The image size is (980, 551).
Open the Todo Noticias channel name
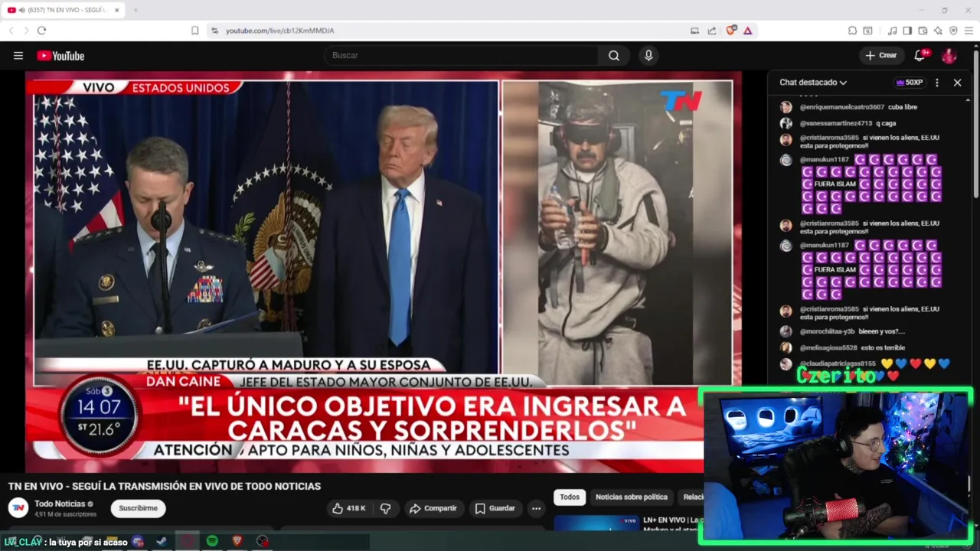pos(60,504)
